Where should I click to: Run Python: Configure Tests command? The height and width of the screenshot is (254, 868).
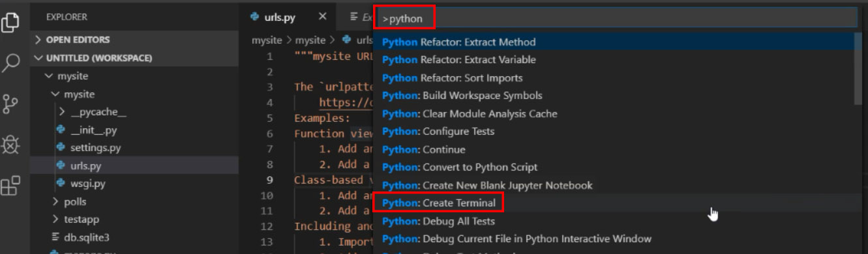[614, 132]
